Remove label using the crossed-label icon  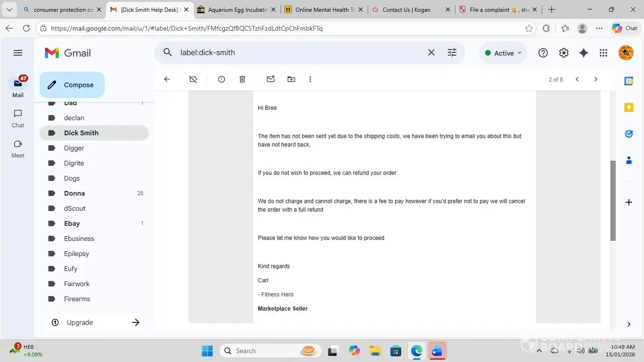pyautogui.click(x=193, y=79)
